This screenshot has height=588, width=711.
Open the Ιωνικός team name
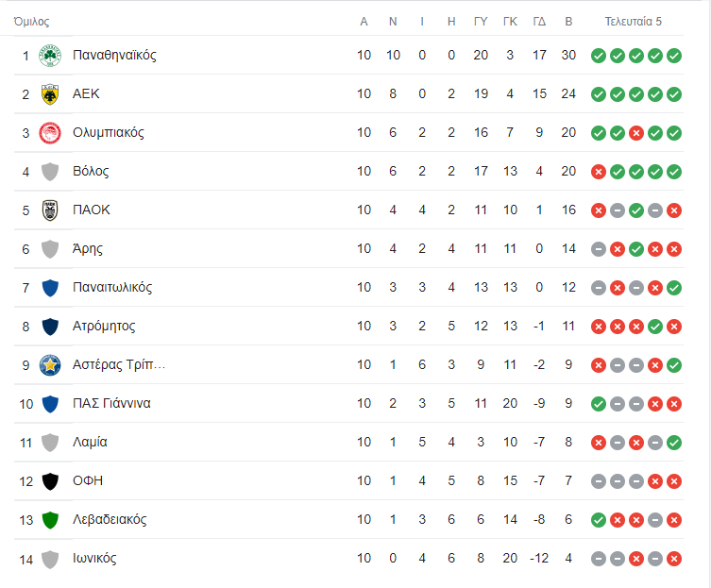click(x=94, y=558)
